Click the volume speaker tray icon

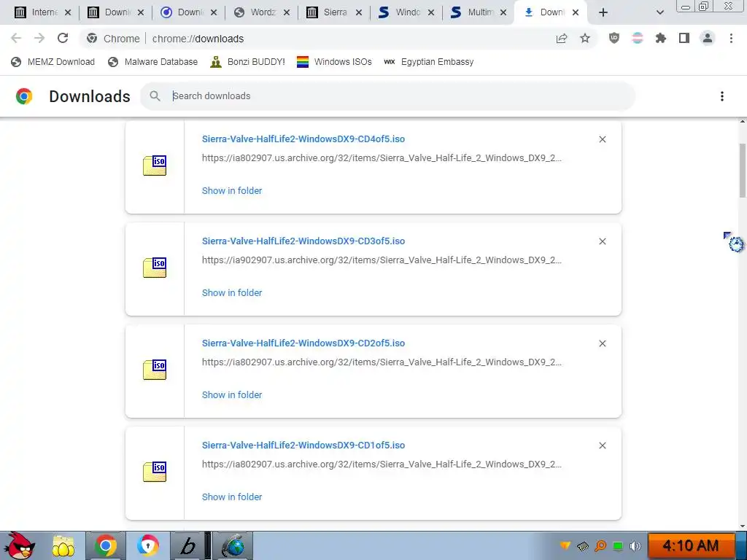635,545
